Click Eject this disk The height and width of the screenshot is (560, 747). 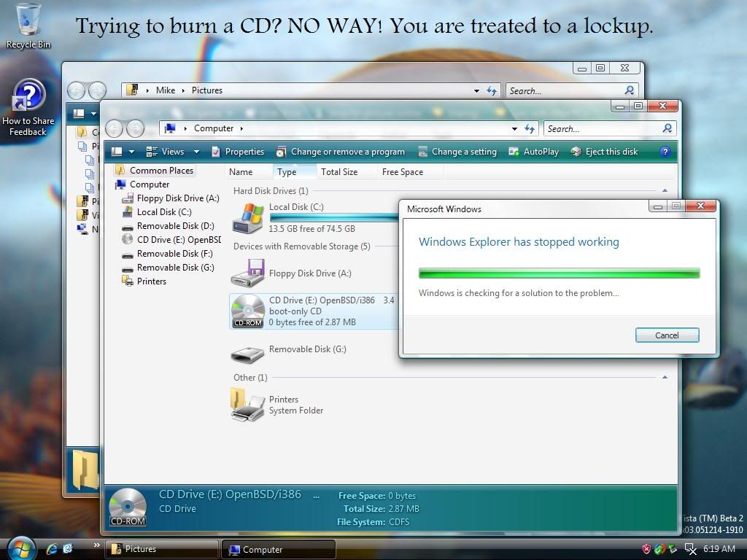pos(604,152)
